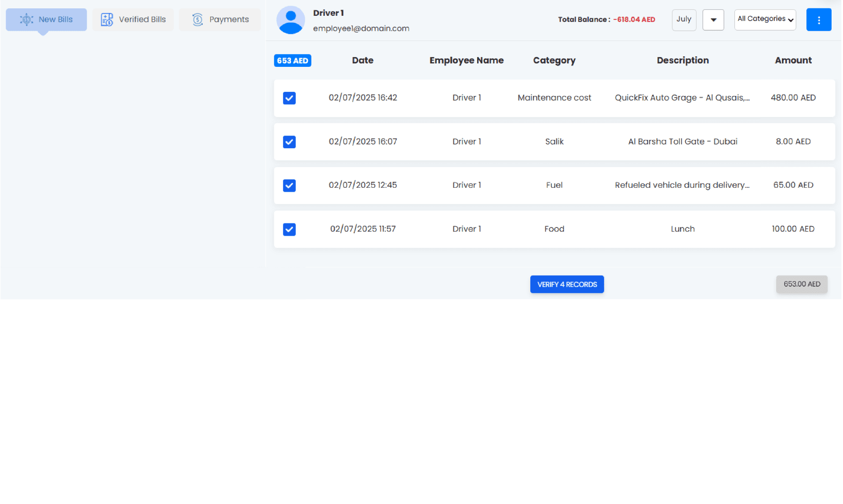
Task: Click the Maintenance cost category cell
Action: 554,98
